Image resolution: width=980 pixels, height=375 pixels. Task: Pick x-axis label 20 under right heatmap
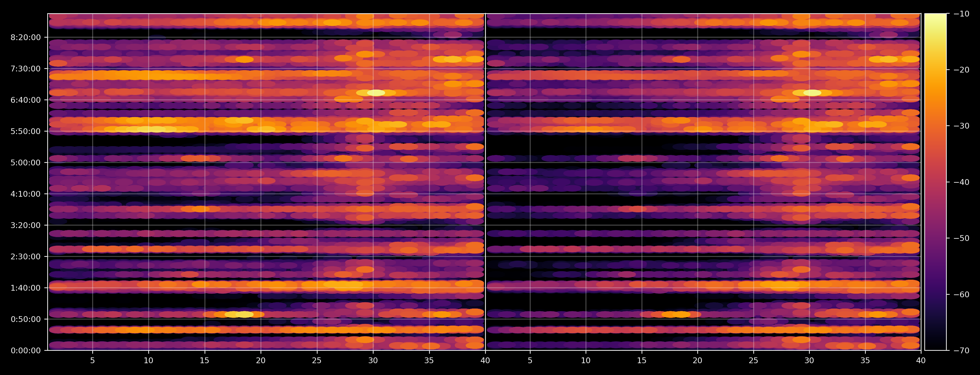(697, 360)
